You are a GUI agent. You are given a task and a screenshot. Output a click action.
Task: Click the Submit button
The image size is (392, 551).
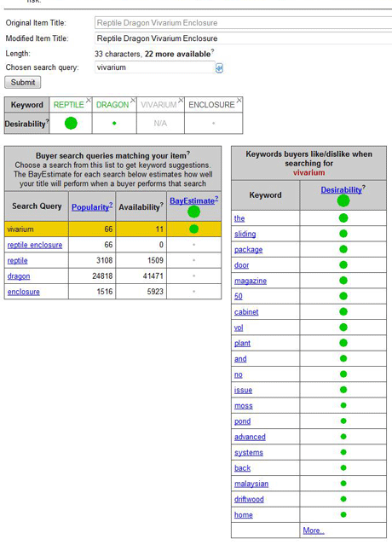(23, 82)
